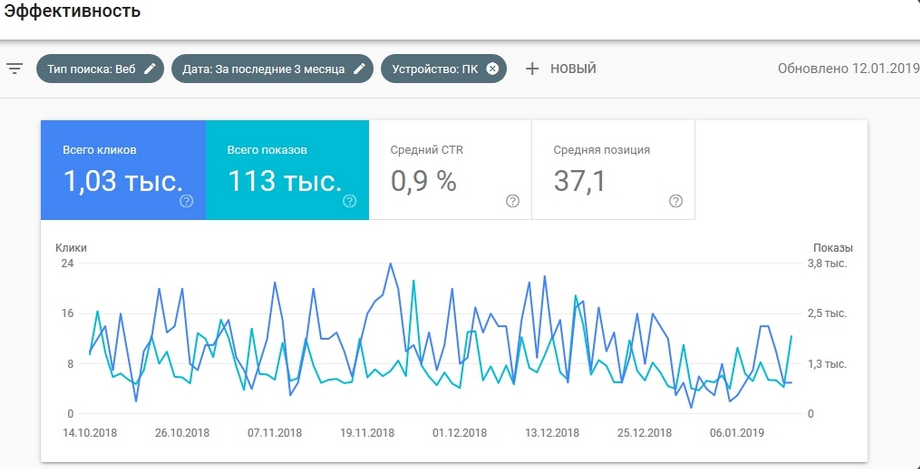Click the 25.12.2018 date label
The width and height of the screenshot is (920, 469).
[x=644, y=433]
